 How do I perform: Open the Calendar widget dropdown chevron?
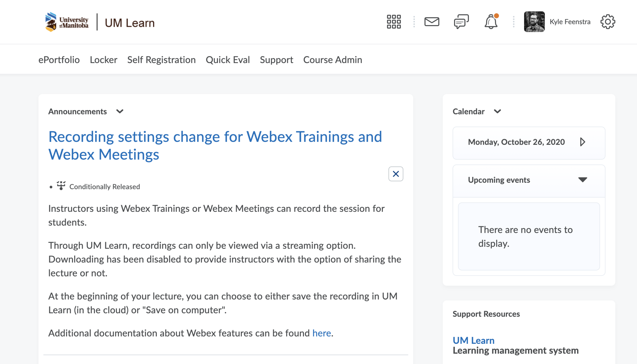tap(497, 111)
